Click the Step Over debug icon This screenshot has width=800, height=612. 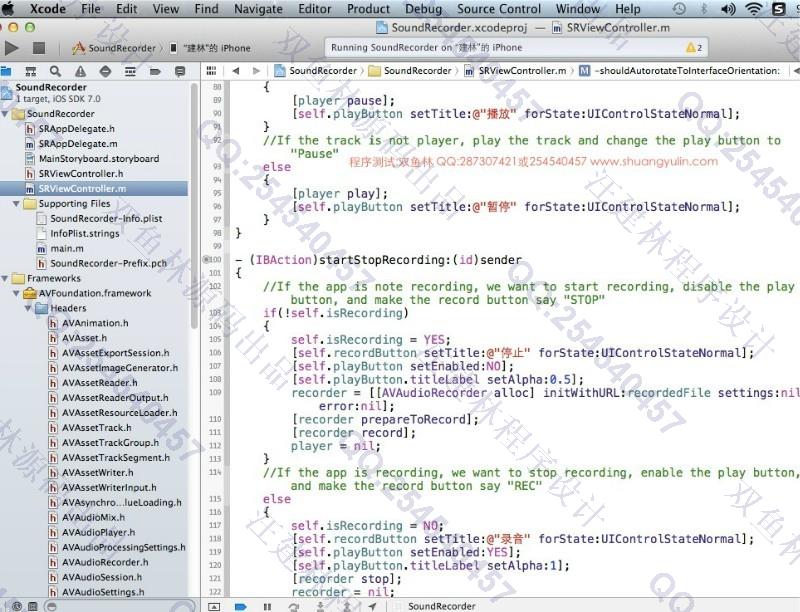click(x=293, y=606)
